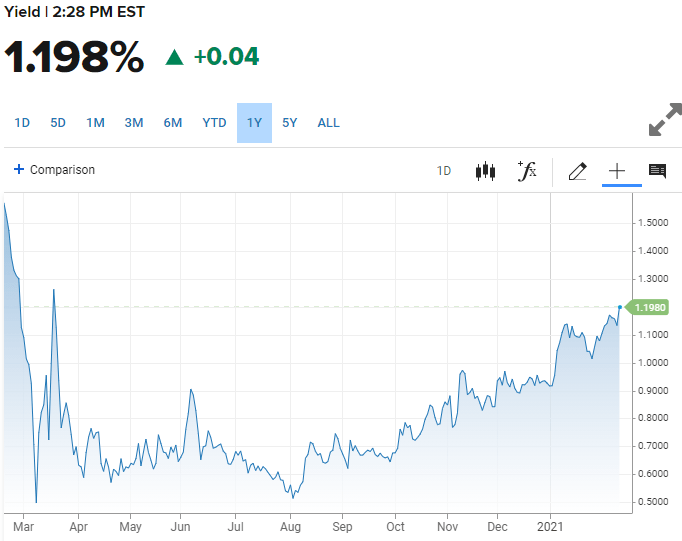Click the Aug label on time axis

pyautogui.click(x=290, y=527)
